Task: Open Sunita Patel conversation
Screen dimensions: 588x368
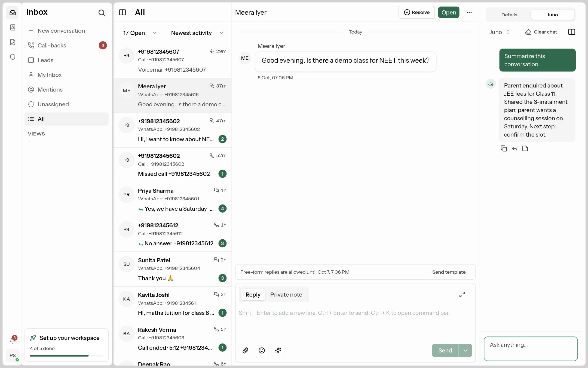Action: click(x=173, y=269)
